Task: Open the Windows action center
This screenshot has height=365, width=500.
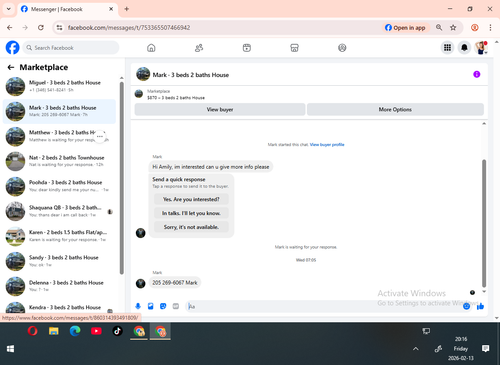Action: [486, 348]
